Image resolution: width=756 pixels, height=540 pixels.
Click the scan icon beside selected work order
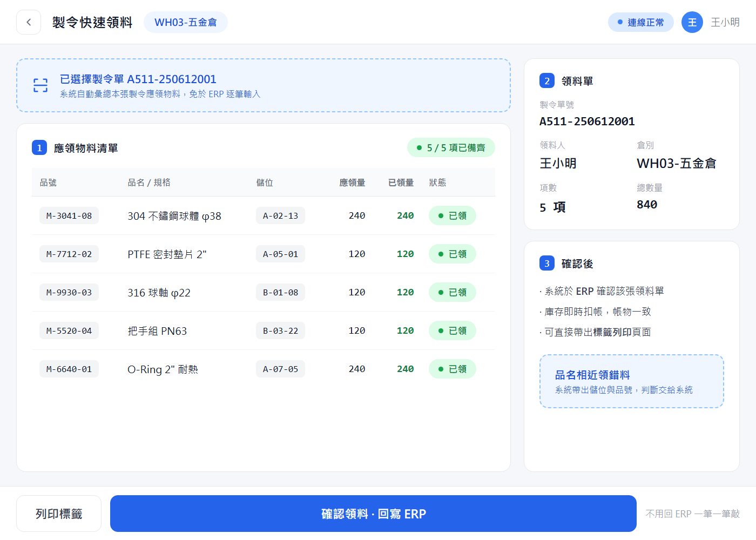pyautogui.click(x=40, y=85)
